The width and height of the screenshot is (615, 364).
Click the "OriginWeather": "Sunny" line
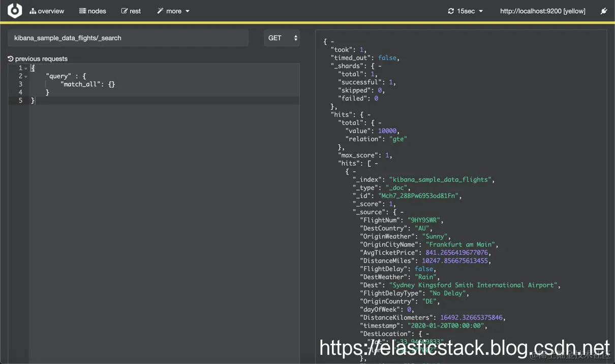[x=405, y=237]
